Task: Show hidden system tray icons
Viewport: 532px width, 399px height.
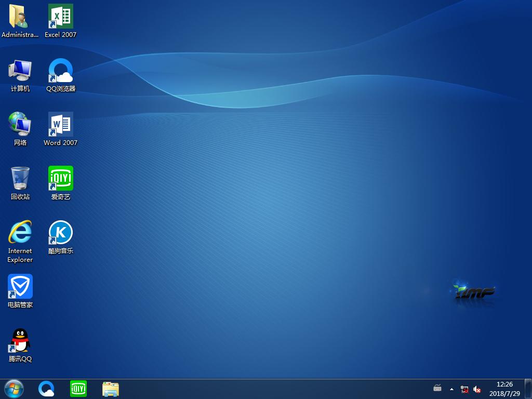Action: click(451, 389)
